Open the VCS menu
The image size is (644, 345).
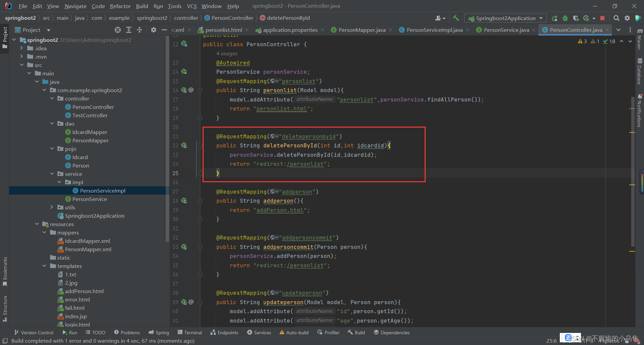pos(192,6)
